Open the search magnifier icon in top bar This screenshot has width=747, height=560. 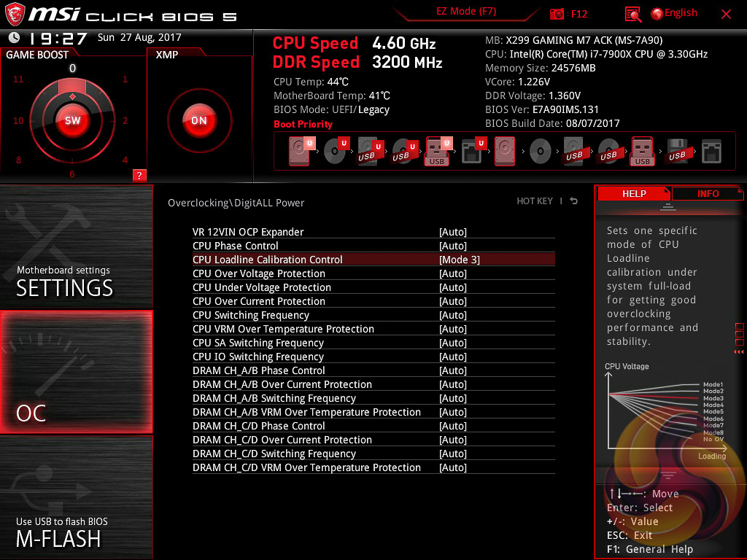632,15
